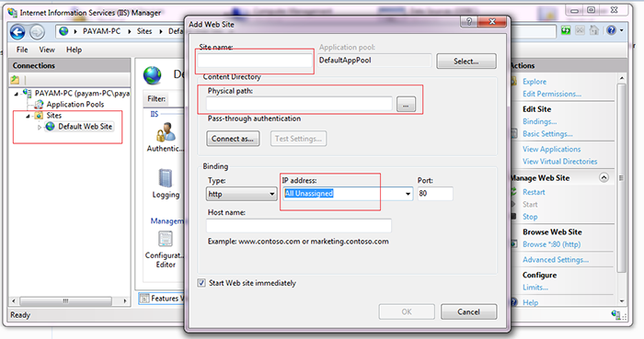This screenshot has width=644, height=339.
Task: Click the View Applications link
Action: click(551, 149)
